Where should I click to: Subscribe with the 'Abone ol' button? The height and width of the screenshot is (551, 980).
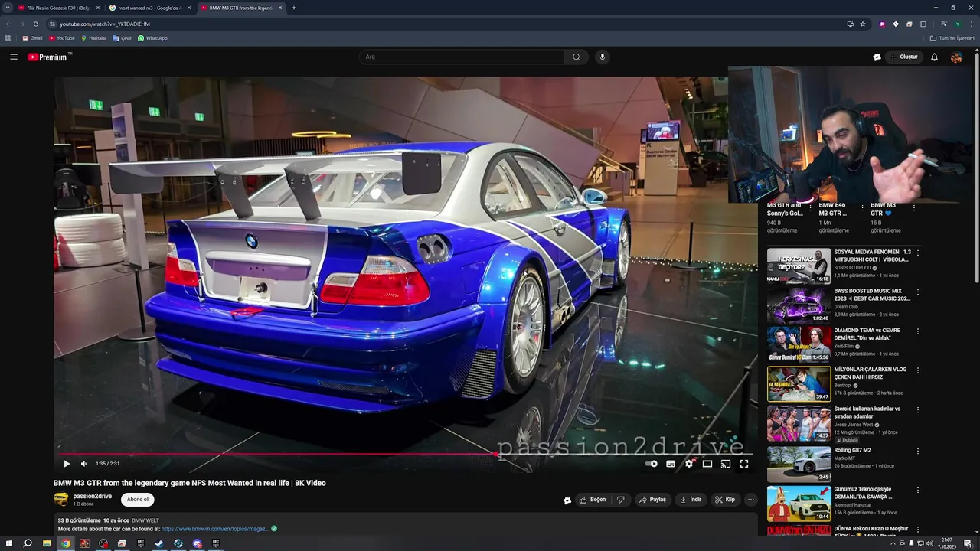click(138, 500)
